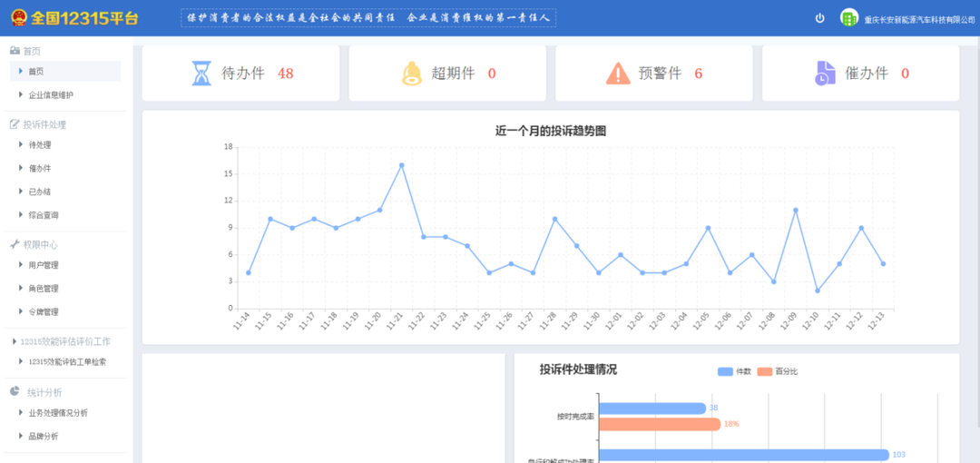The height and width of the screenshot is (463, 980).
Task: Click the count 48 next to 待办件
Action: [286, 74]
